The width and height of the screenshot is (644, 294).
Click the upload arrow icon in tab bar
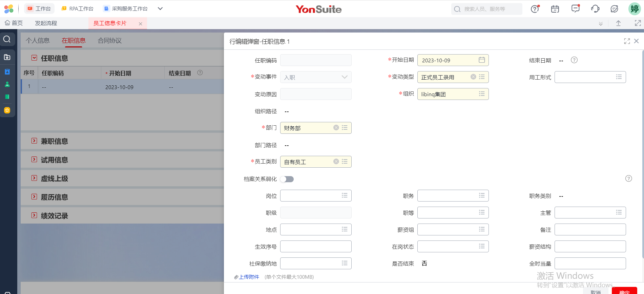tap(618, 23)
